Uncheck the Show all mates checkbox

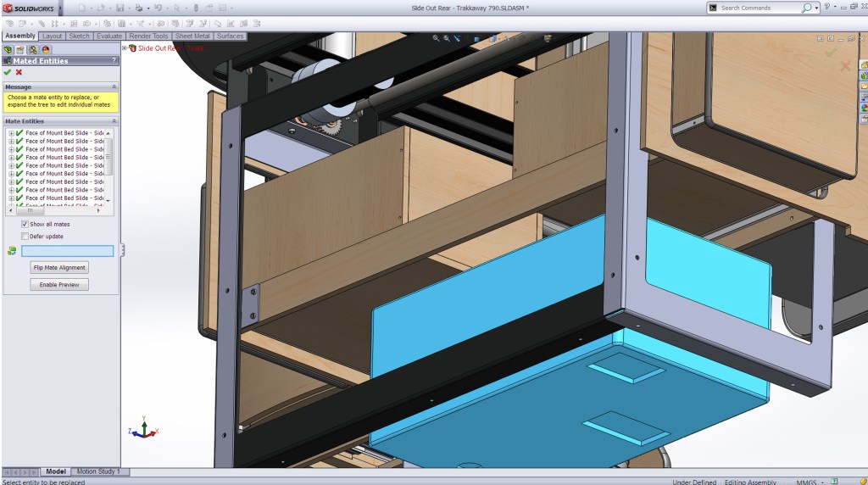click(25, 224)
